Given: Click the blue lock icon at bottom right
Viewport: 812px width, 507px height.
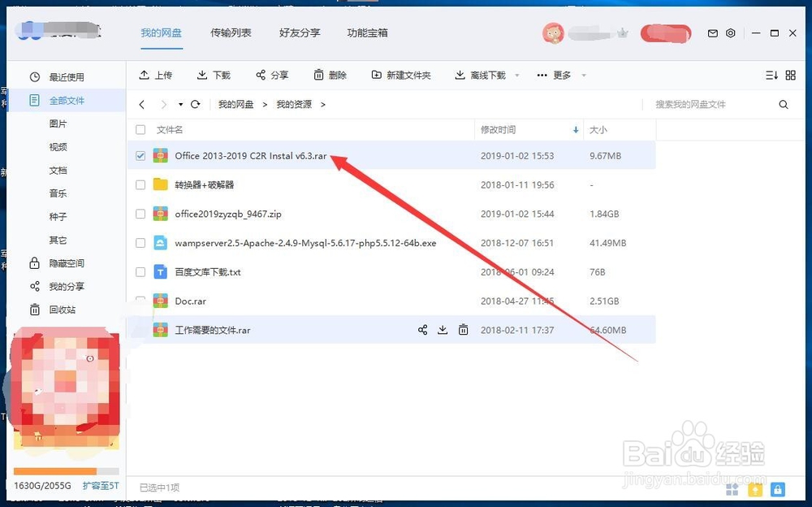Looking at the screenshot, I should coord(777,489).
